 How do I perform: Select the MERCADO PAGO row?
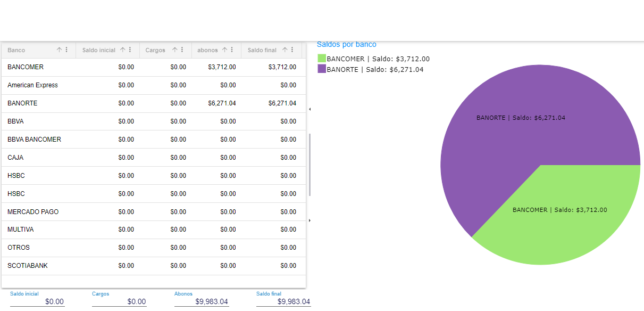click(153, 212)
